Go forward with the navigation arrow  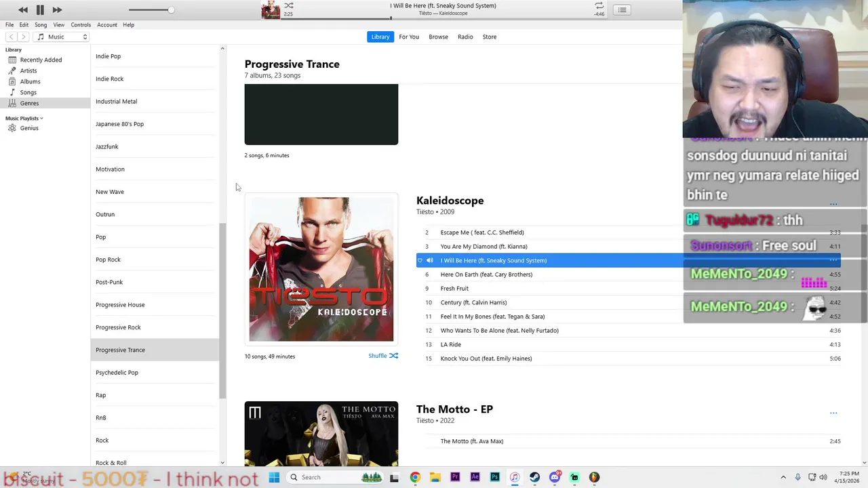point(23,37)
